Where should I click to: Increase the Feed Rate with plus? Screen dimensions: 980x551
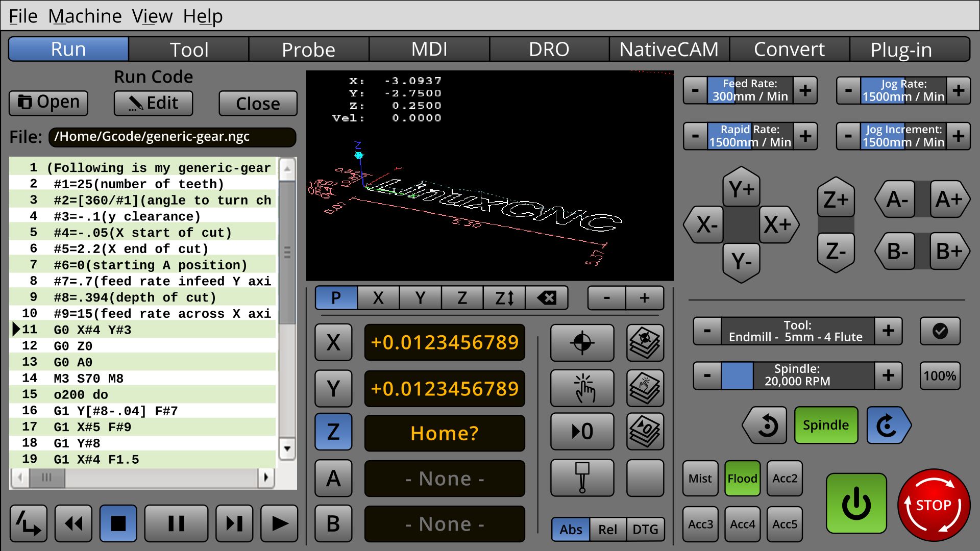click(805, 90)
